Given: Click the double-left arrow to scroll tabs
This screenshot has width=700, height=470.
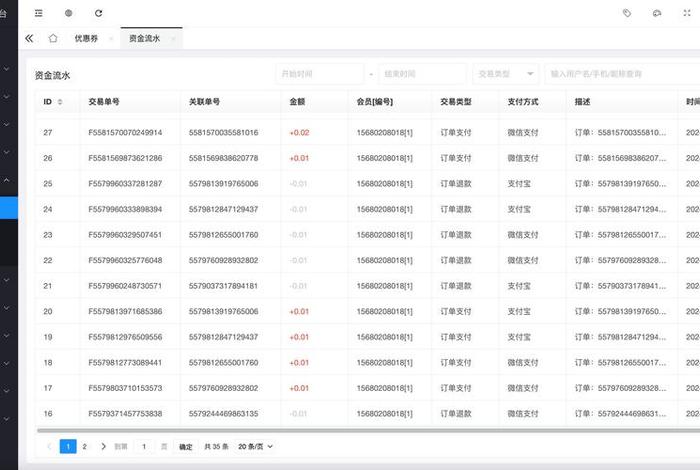Looking at the screenshot, I should (x=29, y=38).
